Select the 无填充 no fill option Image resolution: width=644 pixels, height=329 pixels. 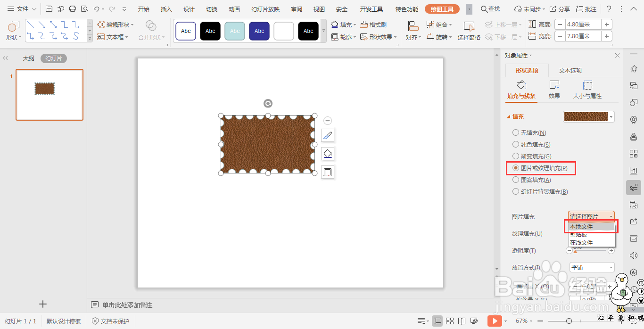point(529,133)
